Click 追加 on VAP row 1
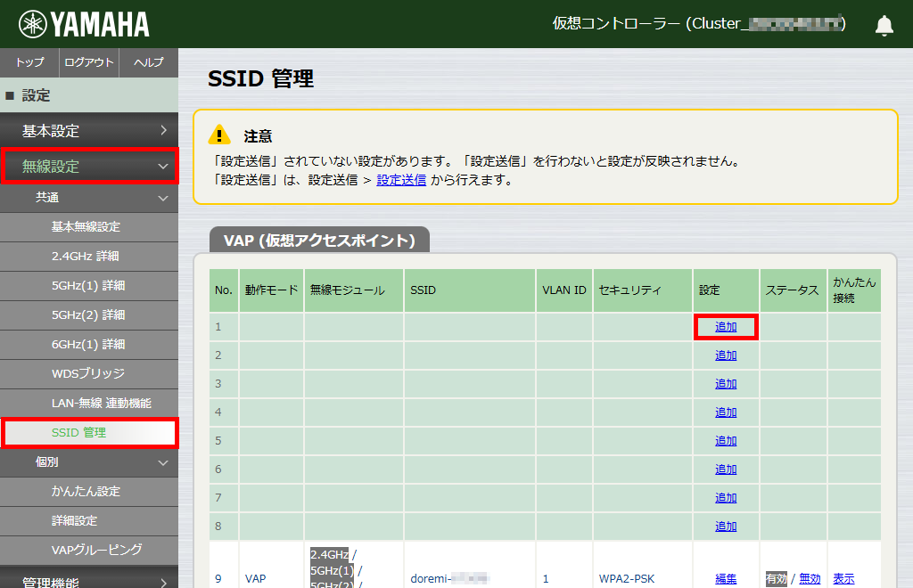913x588 pixels. (x=725, y=327)
